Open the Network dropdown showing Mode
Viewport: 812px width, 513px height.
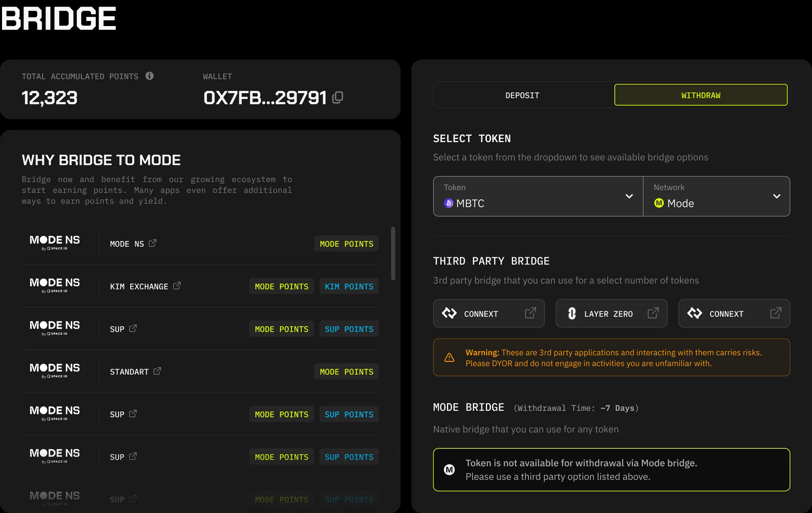[717, 196]
